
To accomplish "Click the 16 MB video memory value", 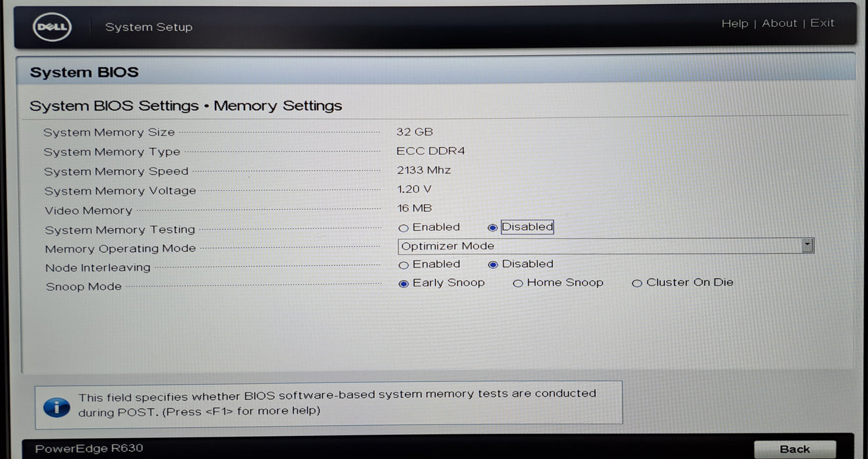I will (415, 208).
